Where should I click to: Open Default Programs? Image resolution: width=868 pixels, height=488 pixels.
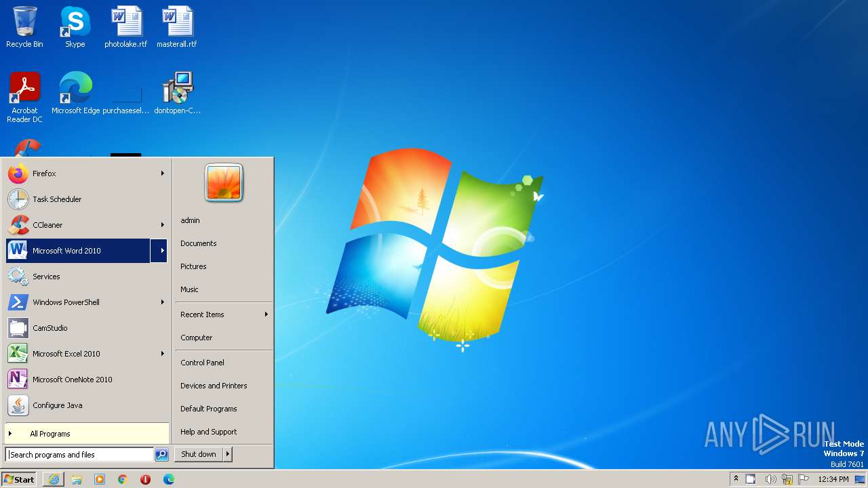point(224,409)
